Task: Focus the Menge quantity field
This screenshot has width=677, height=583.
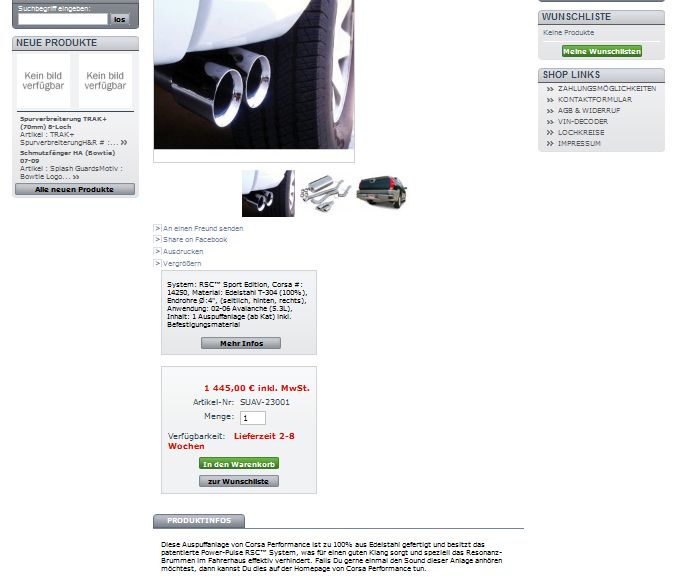Action: pyautogui.click(x=253, y=418)
